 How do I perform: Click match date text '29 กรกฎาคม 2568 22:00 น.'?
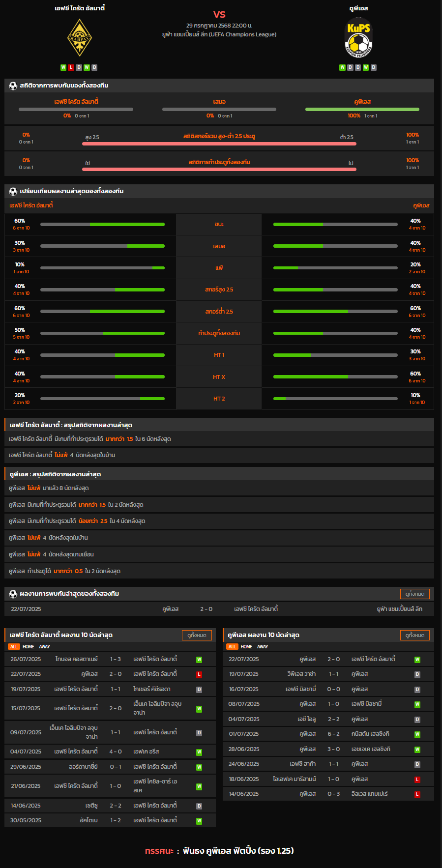click(x=219, y=26)
